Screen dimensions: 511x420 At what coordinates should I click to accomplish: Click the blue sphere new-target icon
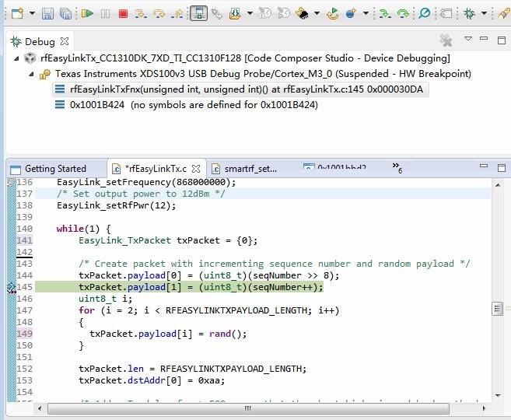click(x=351, y=14)
